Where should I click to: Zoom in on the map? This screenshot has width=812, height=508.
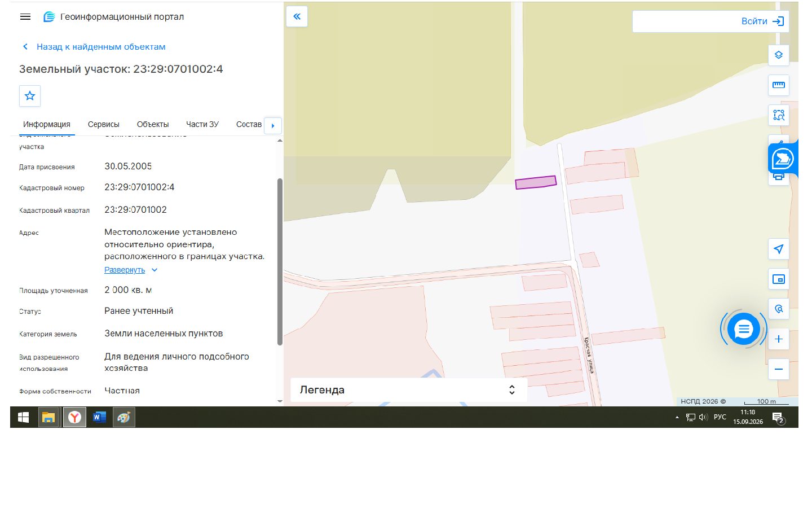click(779, 339)
